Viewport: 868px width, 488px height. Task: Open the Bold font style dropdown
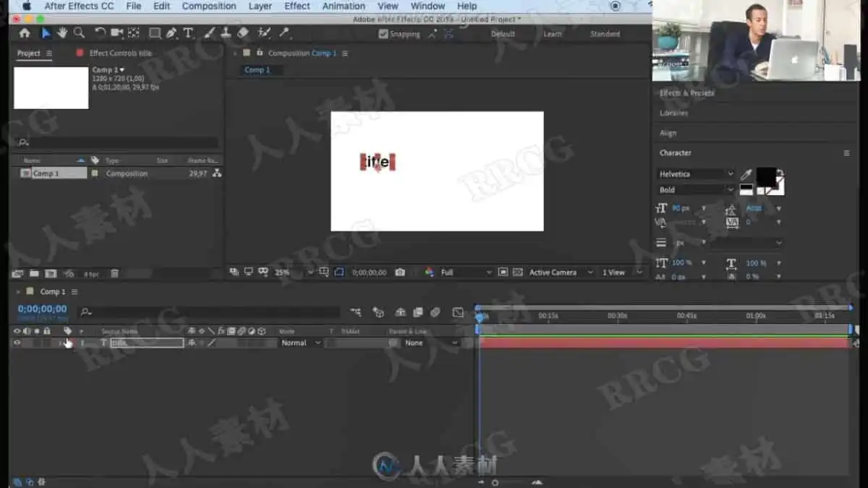click(696, 190)
